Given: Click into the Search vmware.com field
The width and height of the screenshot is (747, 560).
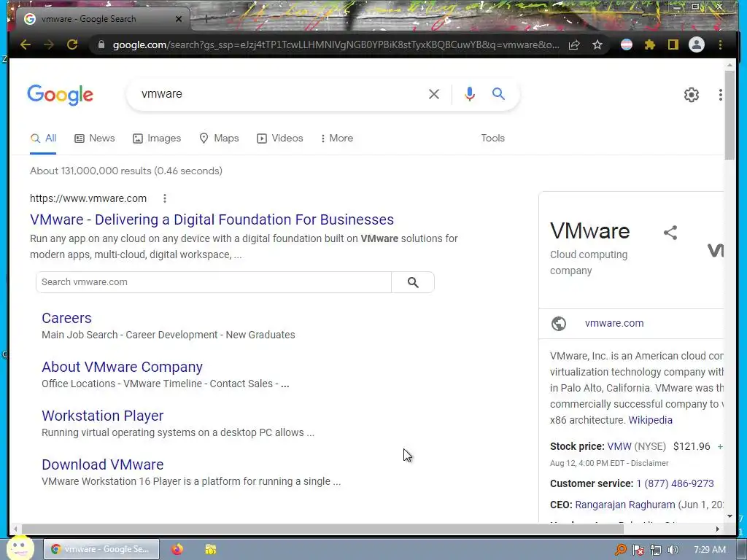Looking at the screenshot, I should pyautogui.click(x=214, y=282).
